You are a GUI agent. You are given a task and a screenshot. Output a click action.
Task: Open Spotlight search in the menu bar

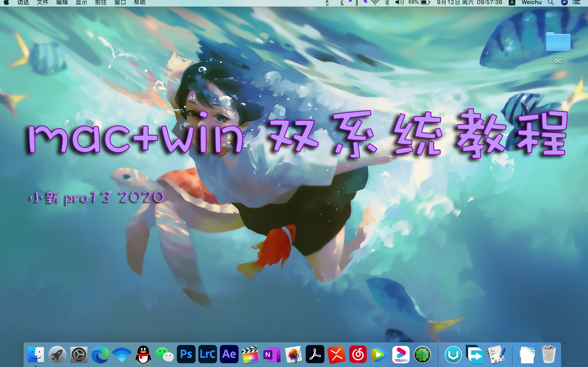click(551, 3)
